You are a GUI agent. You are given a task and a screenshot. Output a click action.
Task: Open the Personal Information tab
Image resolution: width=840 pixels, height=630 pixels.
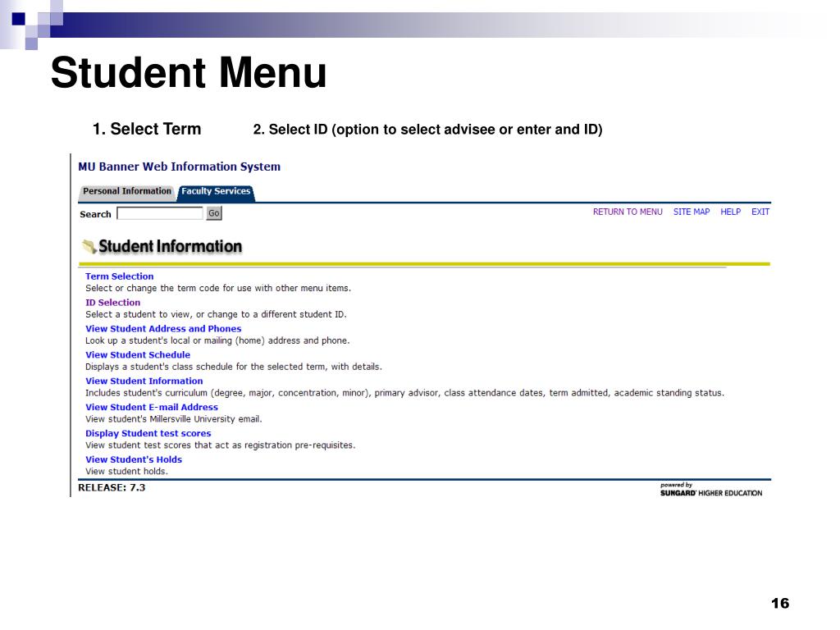[x=127, y=191]
